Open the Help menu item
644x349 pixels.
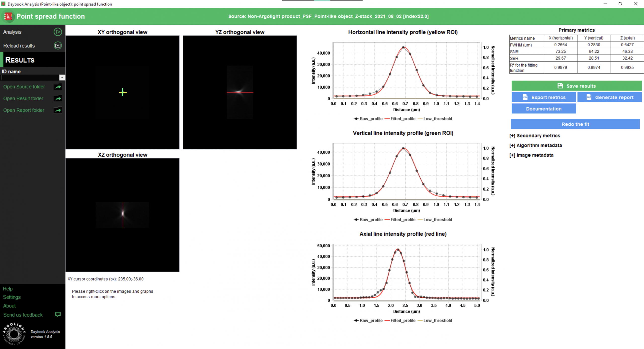pos(8,289)
